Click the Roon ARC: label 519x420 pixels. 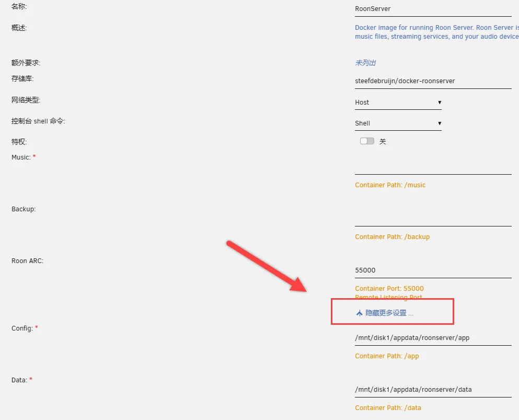pyautogui.click(x=27, y=261)
